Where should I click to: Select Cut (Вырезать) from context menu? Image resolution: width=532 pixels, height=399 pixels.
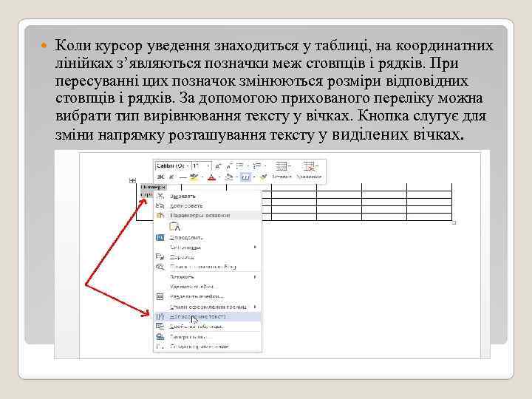[208, 196]
